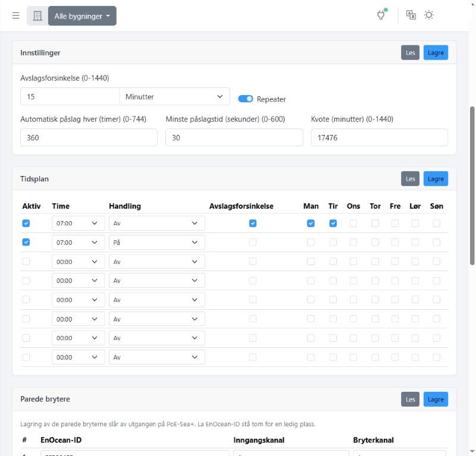Click Les in the Parede brytere panel
Viewport: 476px width, 456px height.
click(x=410, y=400)
